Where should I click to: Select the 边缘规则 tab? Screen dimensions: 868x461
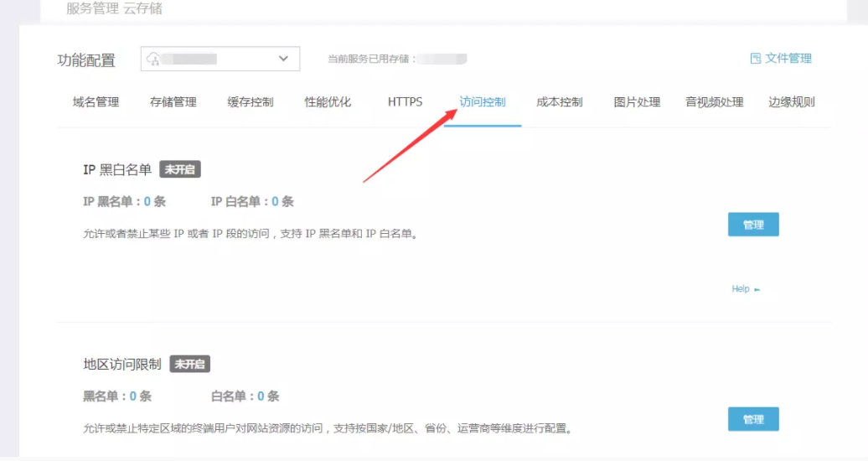(x=792, y=102)
